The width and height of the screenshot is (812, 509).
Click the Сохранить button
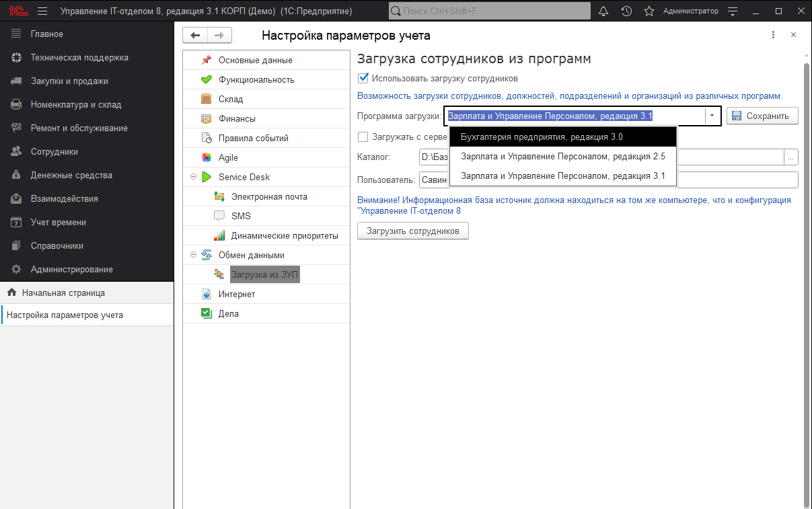762,116
